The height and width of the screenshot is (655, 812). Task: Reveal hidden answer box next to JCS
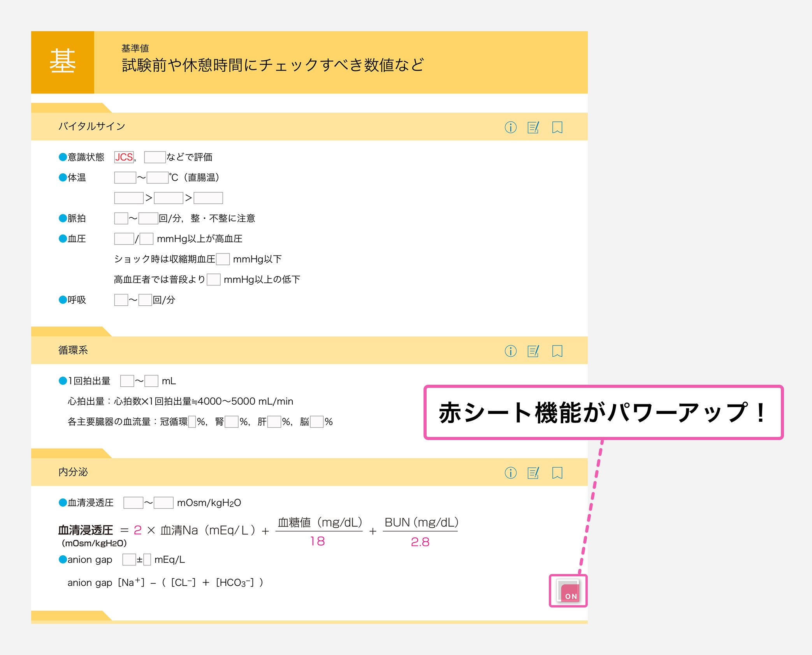(155, 157)
